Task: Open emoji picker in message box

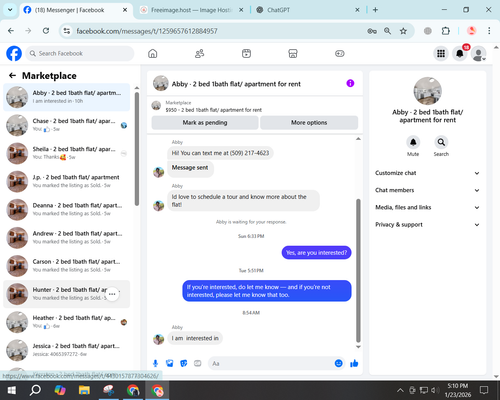Action: click(338, 363)
